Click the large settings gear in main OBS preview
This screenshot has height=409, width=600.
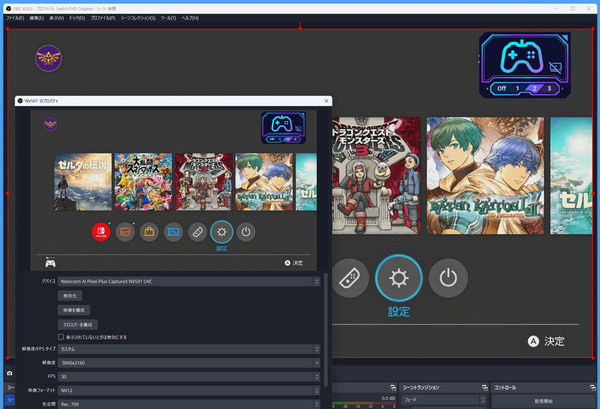(399, 278)
